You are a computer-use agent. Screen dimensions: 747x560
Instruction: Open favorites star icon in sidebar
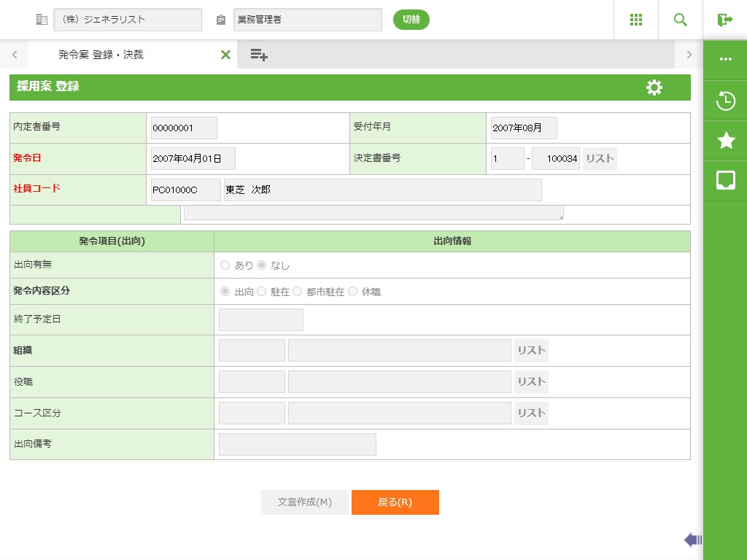[726, 141]
